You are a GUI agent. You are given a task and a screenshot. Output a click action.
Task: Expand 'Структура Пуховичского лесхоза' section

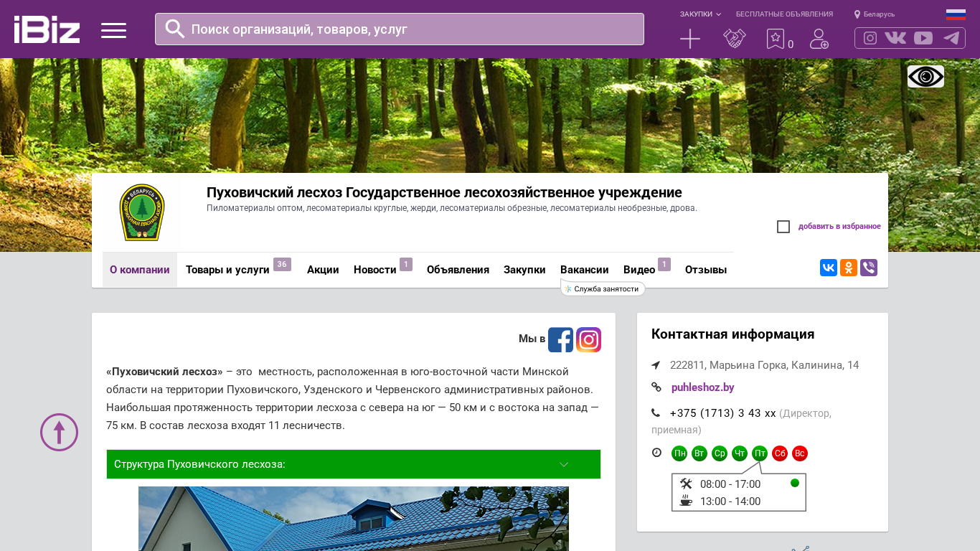tap(354, 464)
